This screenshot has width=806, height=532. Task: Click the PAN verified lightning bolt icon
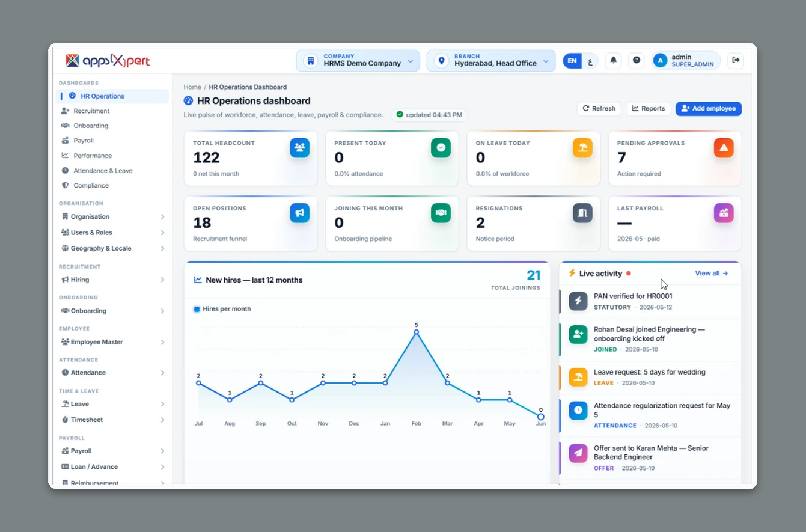coord(578,301)
